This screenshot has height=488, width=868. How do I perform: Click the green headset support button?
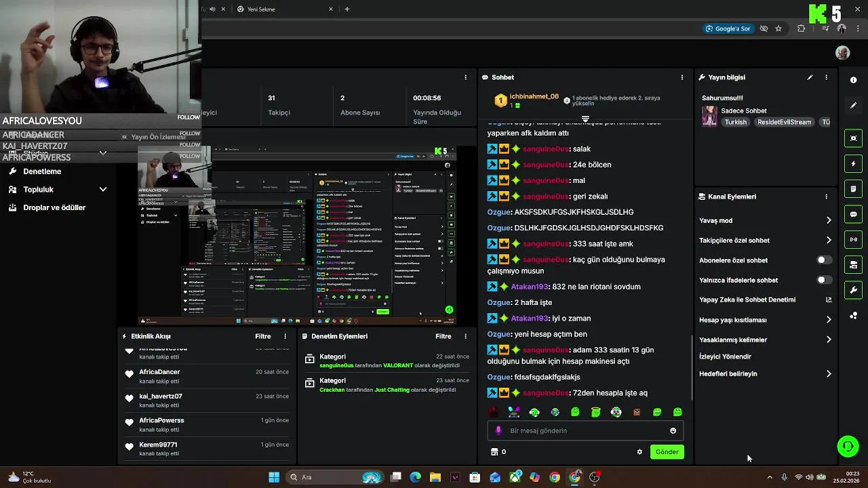(848, 446)
